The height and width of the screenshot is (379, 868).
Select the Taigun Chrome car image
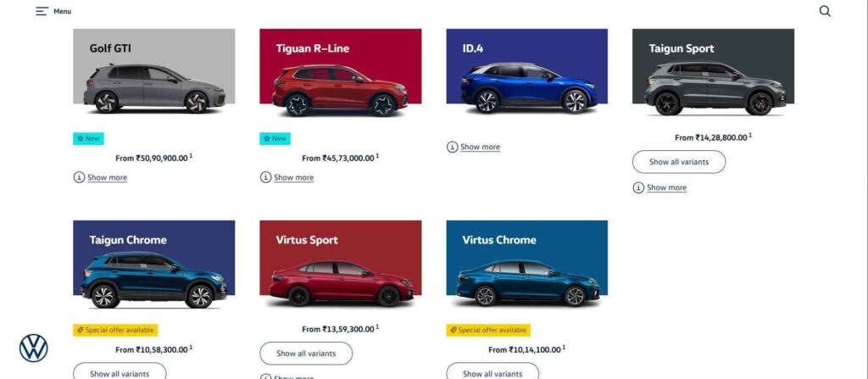[x=154, y=280]
